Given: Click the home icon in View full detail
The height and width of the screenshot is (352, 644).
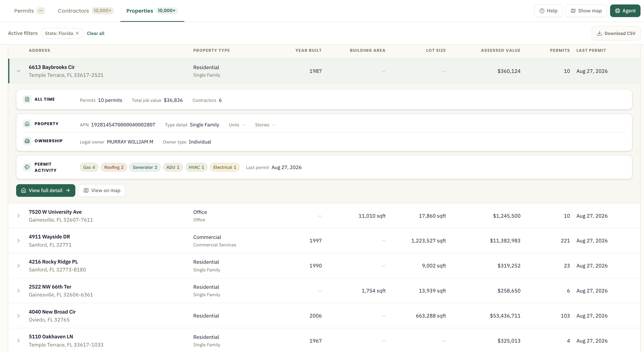Looking at the screenshot, I should pos(24,190).
